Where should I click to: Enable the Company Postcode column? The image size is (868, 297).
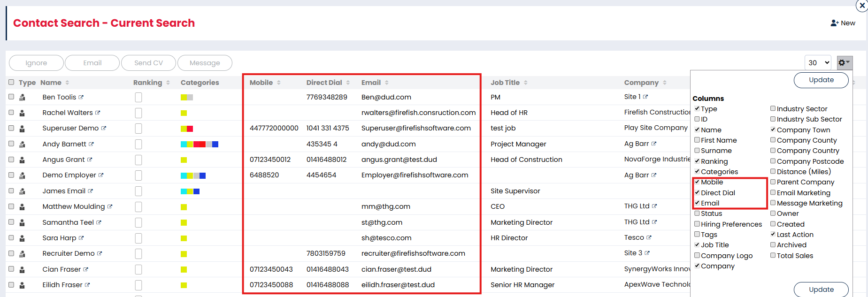click(773, 161)
